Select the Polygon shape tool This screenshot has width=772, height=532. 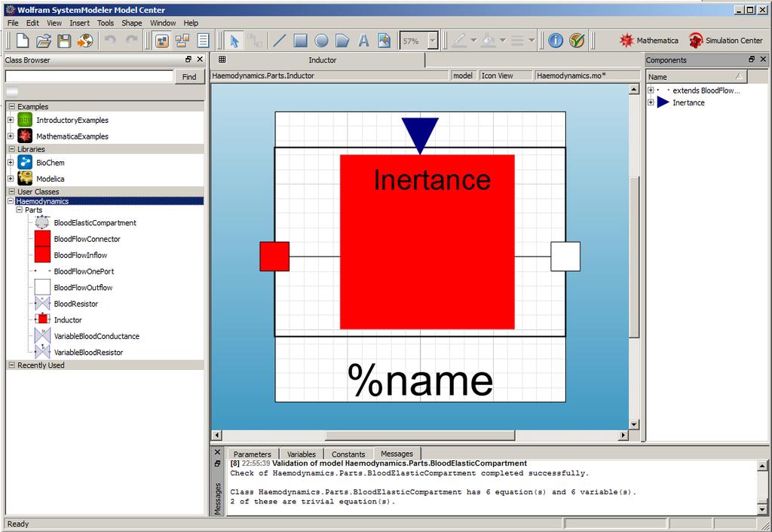tap(342, 41)
